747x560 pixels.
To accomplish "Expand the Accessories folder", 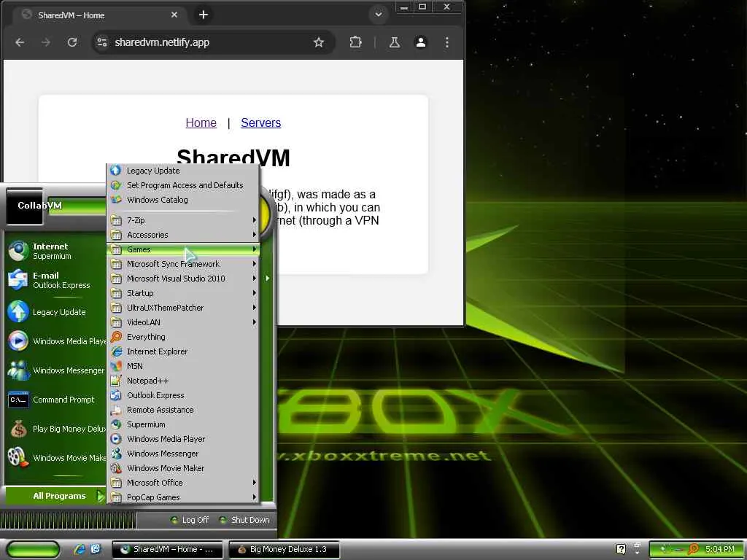I will pos(183,235).
